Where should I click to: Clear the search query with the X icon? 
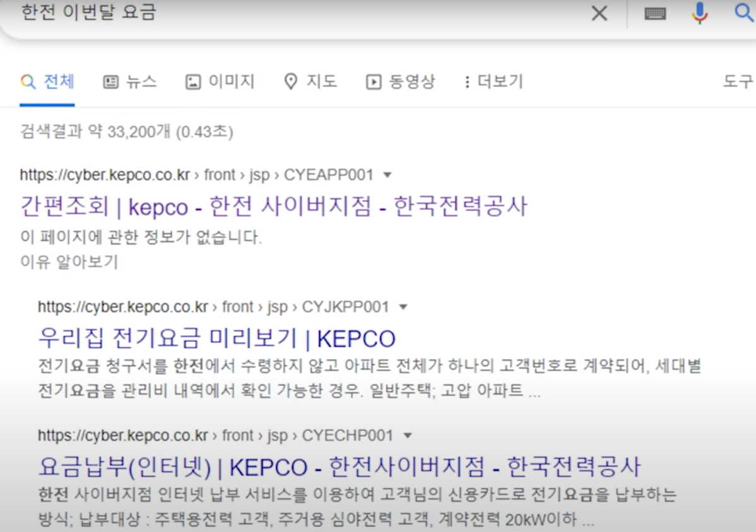click(599, 13)
